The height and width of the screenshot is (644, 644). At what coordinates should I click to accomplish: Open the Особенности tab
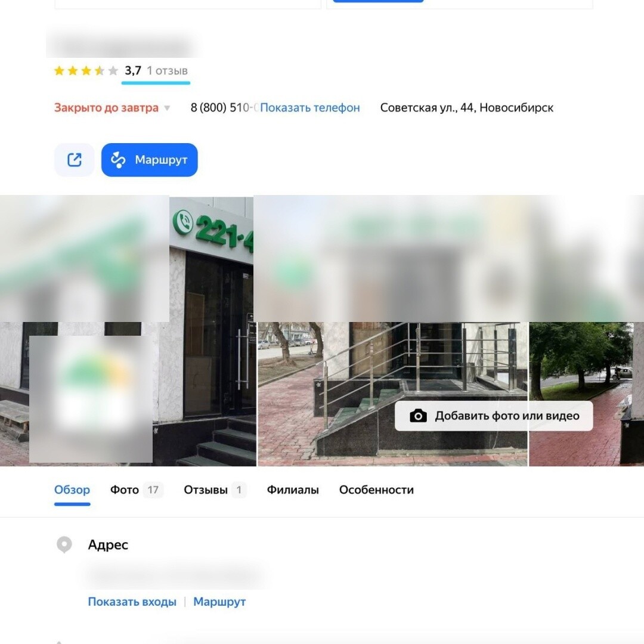(x=376, y=490)
